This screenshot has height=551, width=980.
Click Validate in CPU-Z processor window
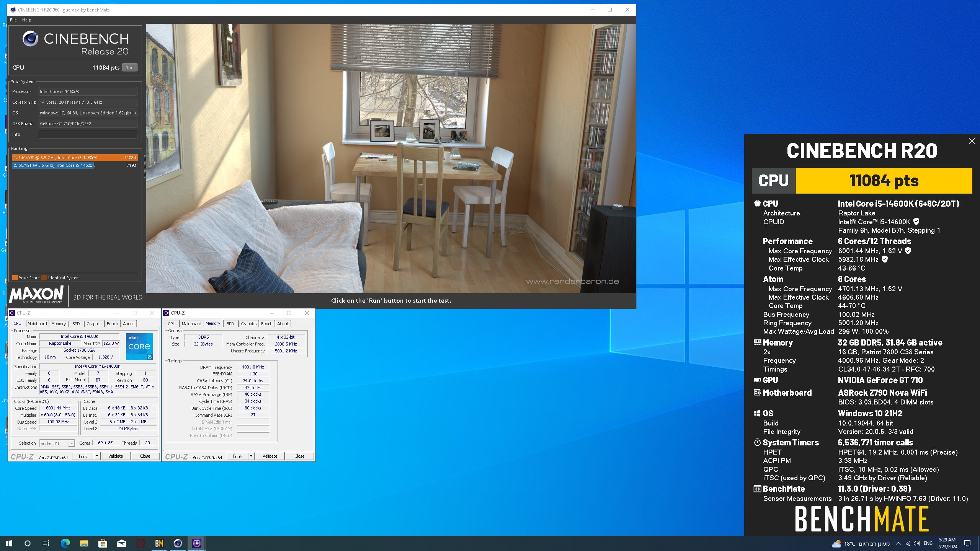116,456
